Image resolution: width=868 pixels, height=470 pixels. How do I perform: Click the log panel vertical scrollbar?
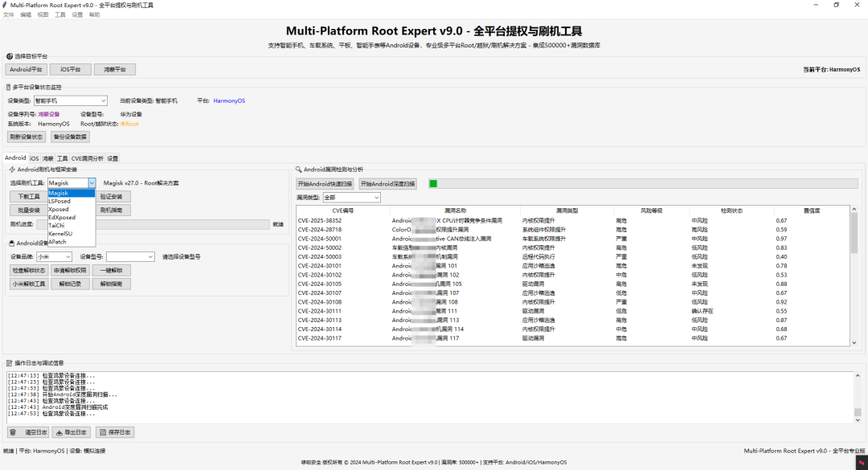[x=858, y=398]
